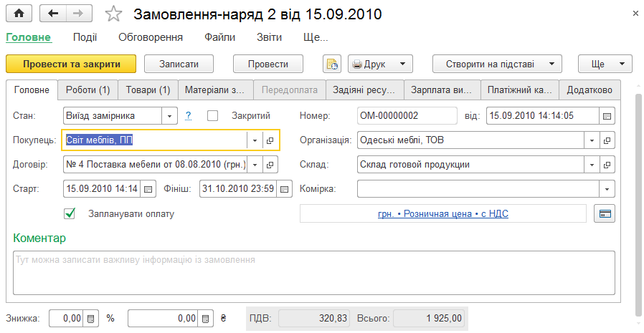Uncheck Запланувати оплату checkbox
Image resolution: width=644 pixels, height=333 pixels.
pos(70,213)
